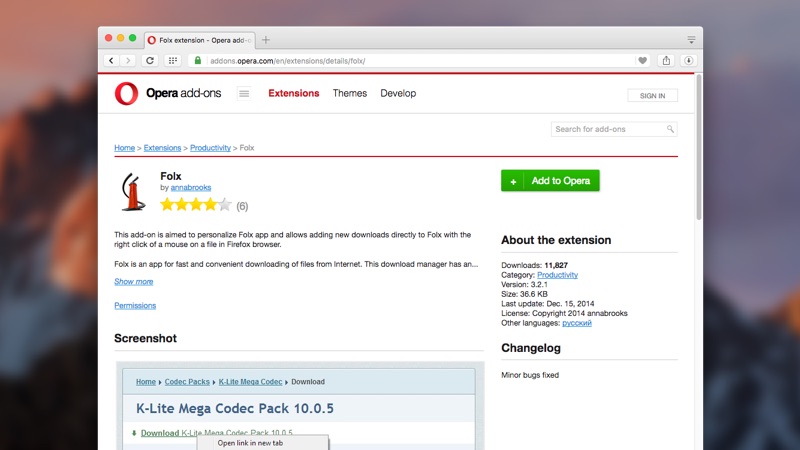The width and height of the screenshot is (800, 450).
Task: Click the green padlock security icon
Action: (x=198, y=60)
